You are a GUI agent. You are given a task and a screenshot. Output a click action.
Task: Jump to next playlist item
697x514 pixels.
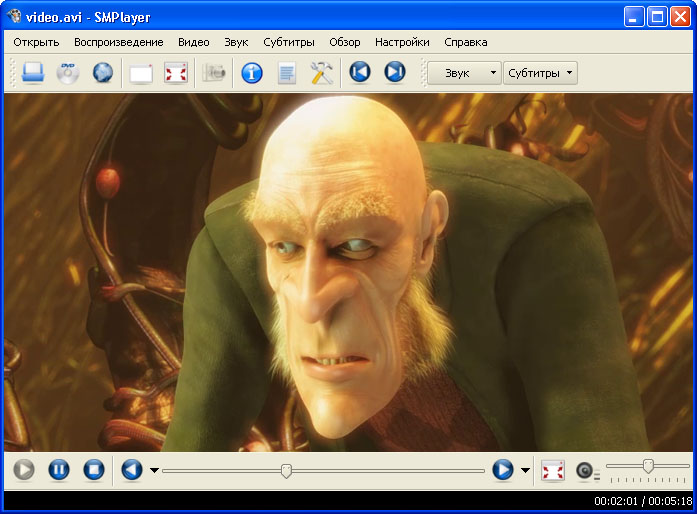[395, 72]
